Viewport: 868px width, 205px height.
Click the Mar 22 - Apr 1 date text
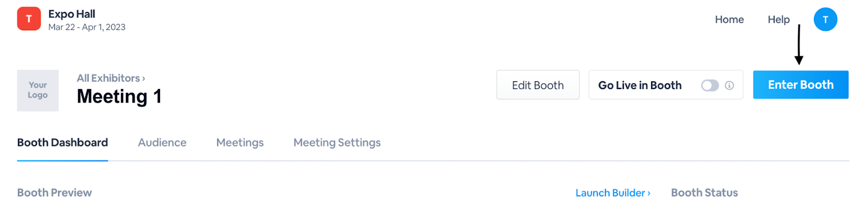87,27
